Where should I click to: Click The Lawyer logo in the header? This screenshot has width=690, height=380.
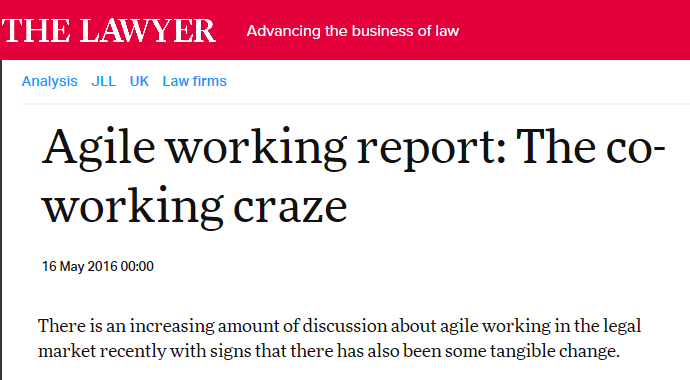108,31
